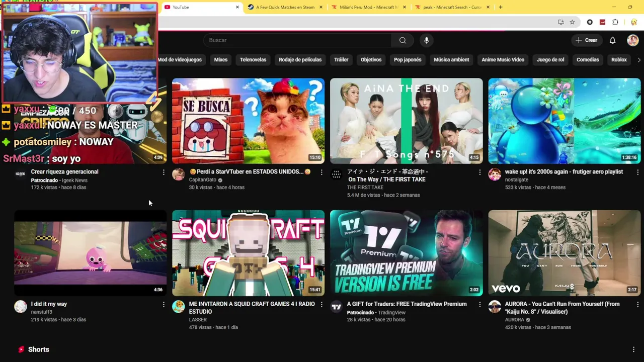Viewport: 644px width, 362px height.
Task: Close the YouTube browser tab
Action: [x=237, y=7]
